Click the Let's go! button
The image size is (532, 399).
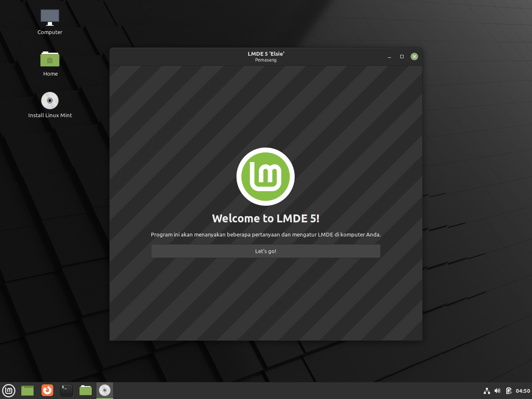click(x=266, y=251)
